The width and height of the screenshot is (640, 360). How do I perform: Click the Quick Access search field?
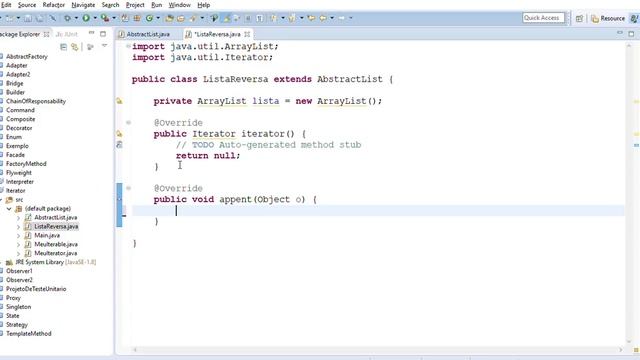coord(543,18)
